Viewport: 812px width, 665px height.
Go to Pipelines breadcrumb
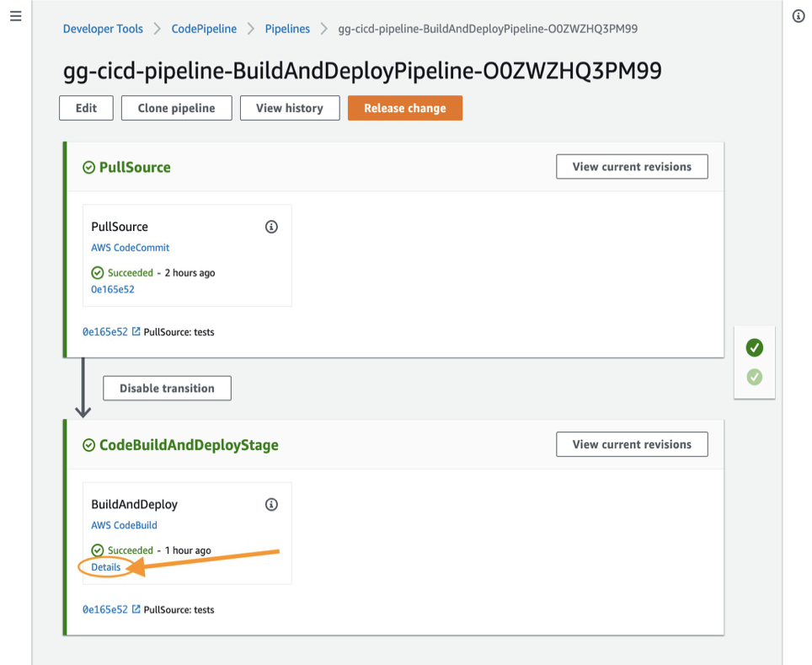[287, 29]
